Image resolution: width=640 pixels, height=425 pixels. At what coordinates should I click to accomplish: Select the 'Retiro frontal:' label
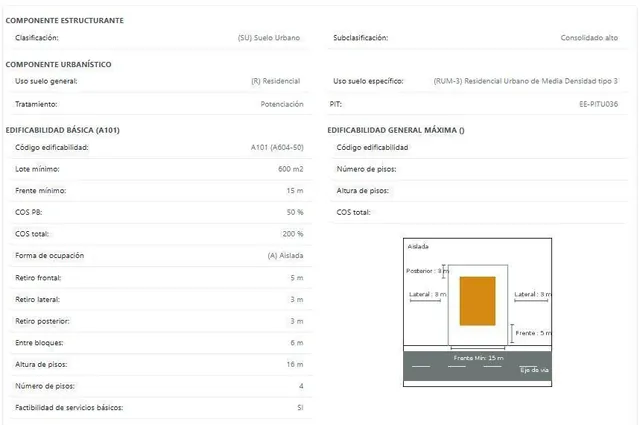(38, 278)
